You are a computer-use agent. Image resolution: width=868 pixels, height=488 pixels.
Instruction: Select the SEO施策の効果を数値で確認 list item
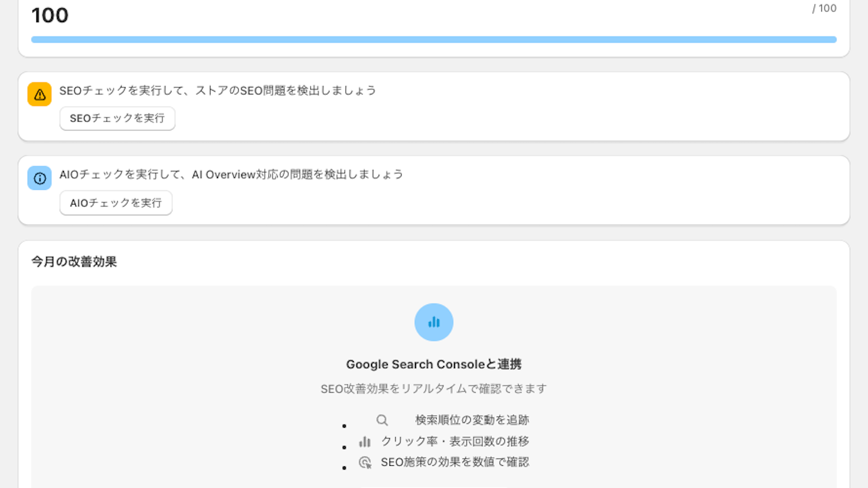coord(455,462)
